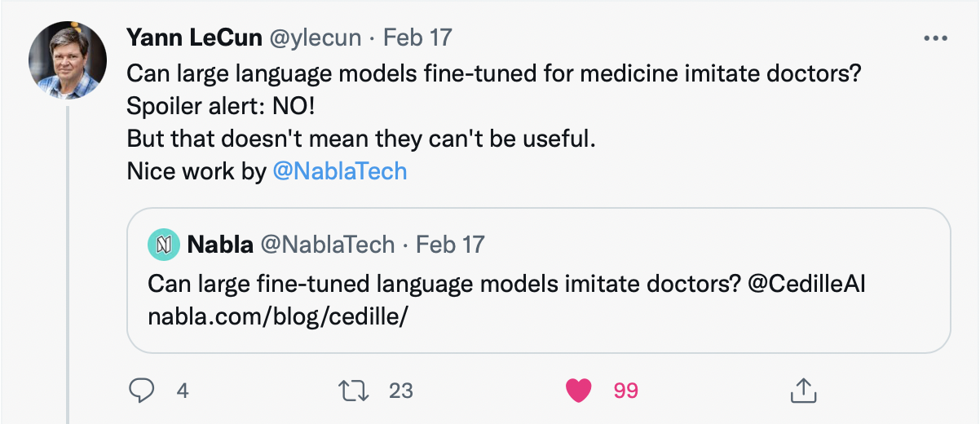The width and height of the screenshot is (980, 424).
Task: Click the reply count 4
Action: (182, 391)
